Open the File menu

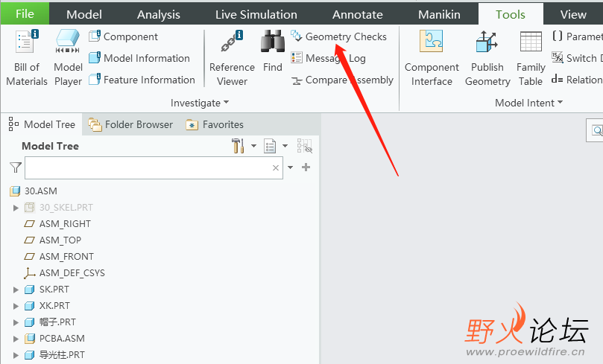coord(25,14)
